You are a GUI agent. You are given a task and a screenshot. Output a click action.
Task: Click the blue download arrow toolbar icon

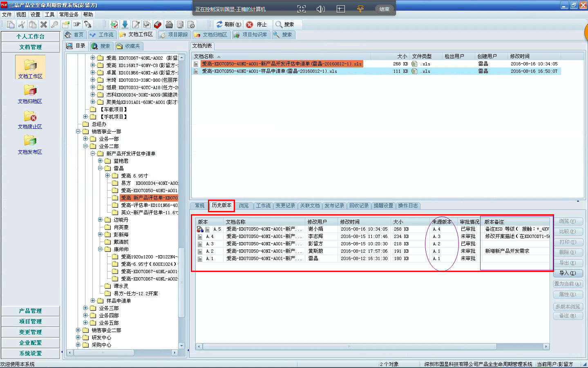(125, 25)
